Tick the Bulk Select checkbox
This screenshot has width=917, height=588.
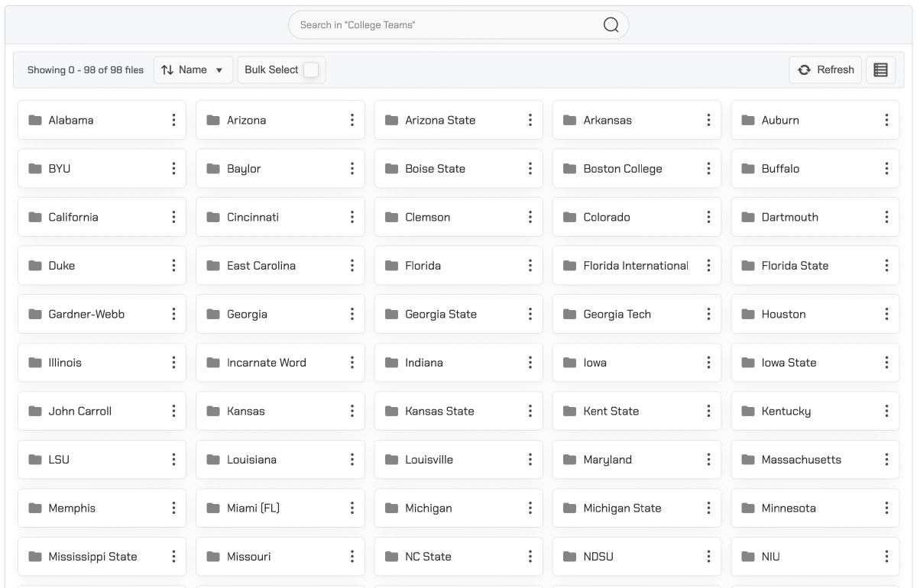coord(310,69)
